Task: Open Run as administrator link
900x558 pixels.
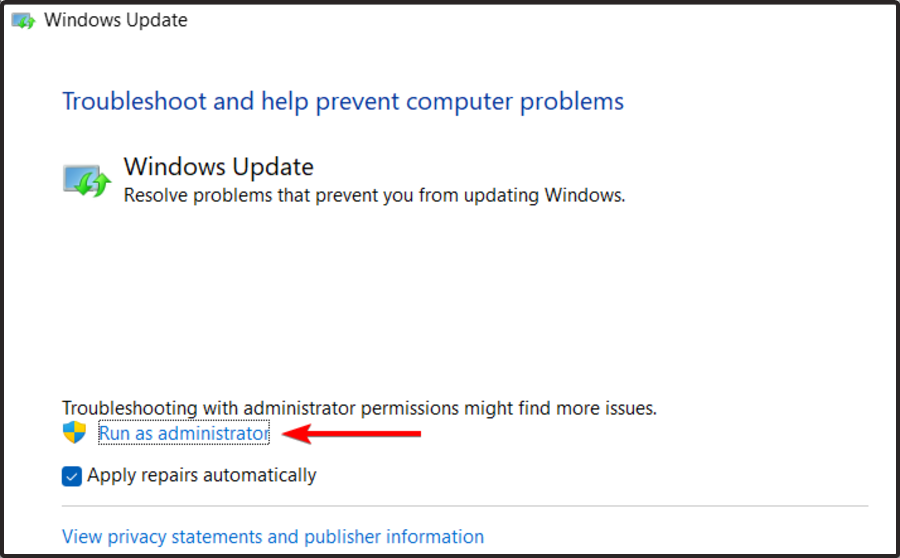Action: (184, 433)
